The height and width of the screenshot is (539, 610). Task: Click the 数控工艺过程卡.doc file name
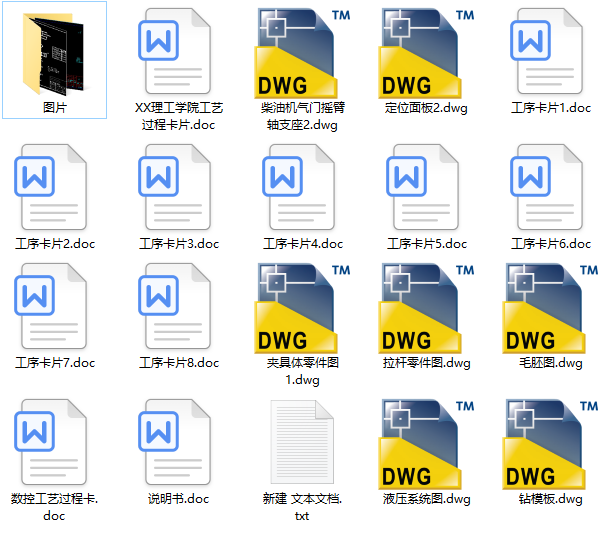pyautogui.click(x=54, y=507)
